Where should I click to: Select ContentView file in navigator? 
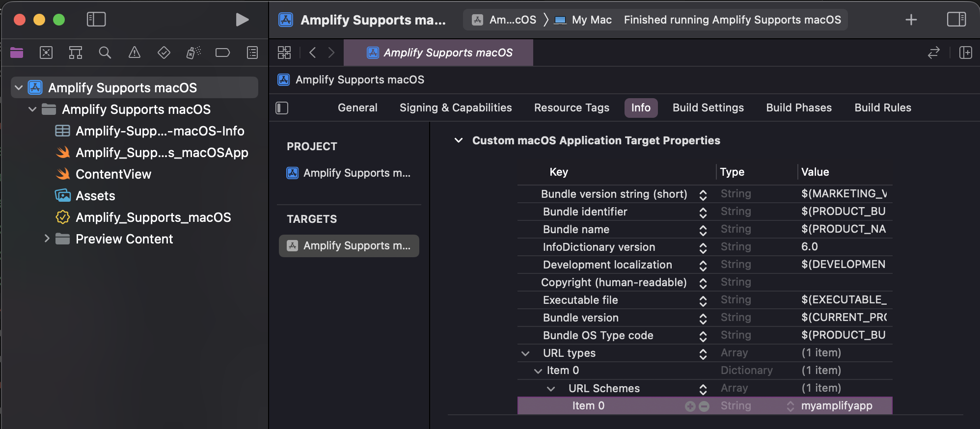tap(113, 174)
